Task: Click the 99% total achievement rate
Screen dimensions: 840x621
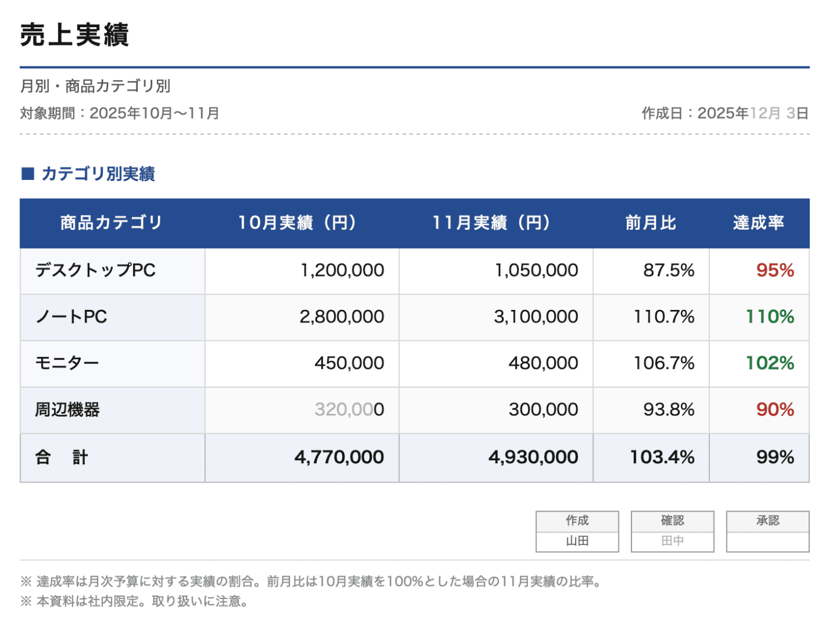Action: click(775, 457)
